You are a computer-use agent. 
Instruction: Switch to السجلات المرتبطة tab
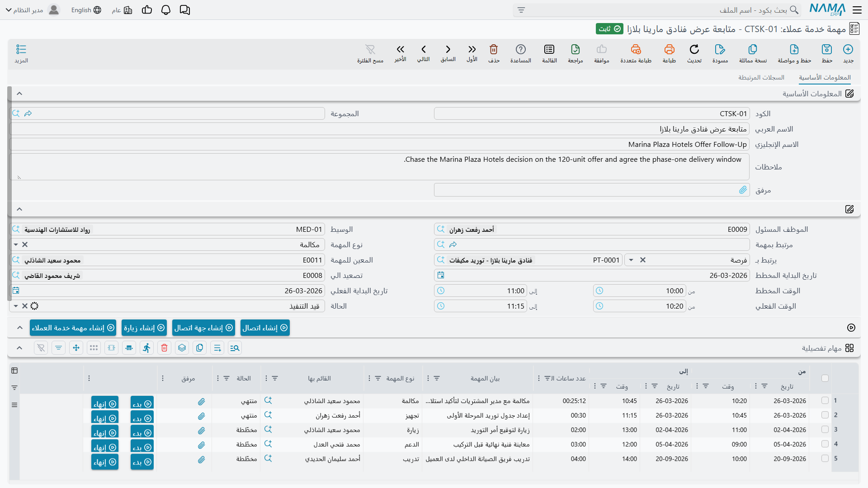point(761,78)
